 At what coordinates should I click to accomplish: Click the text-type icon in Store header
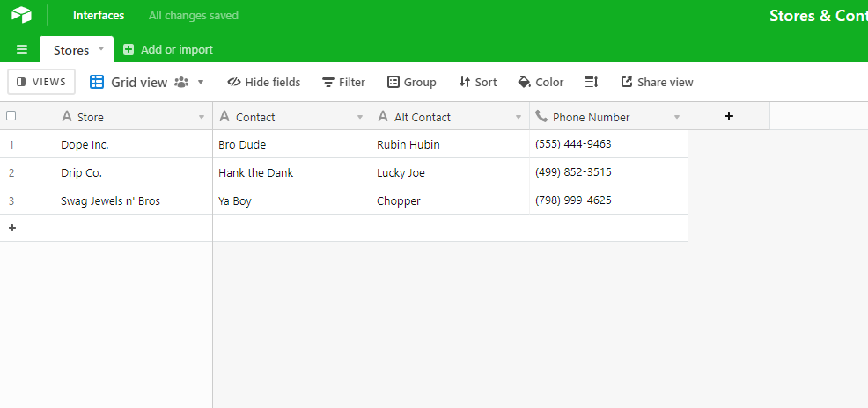[x=66, y=116]
